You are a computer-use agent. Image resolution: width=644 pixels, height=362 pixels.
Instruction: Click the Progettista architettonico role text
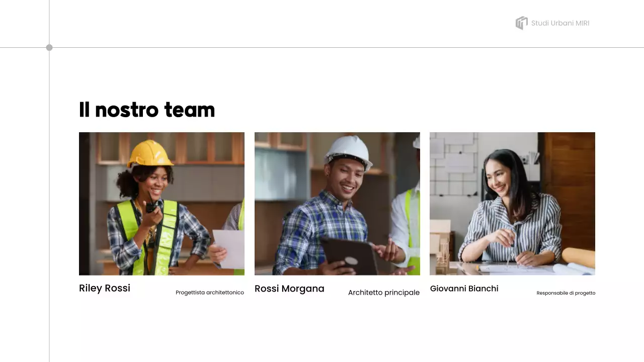[210, 293]
